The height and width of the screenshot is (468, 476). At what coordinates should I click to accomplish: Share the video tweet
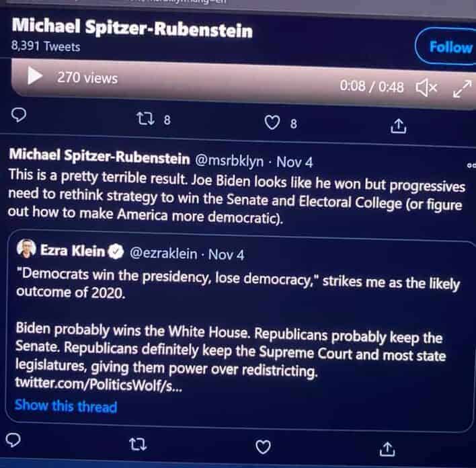point(398,125)
